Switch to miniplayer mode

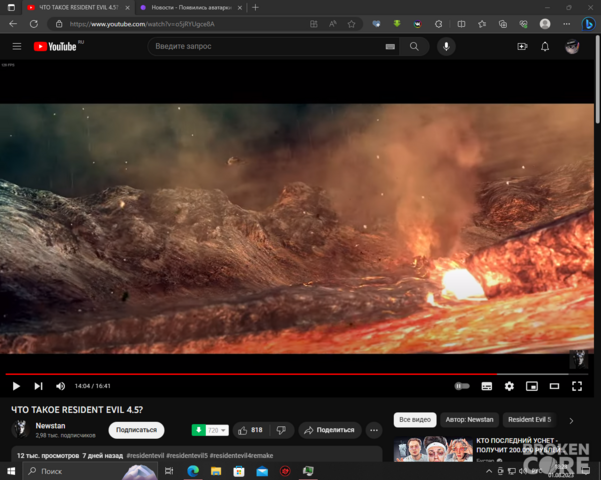click(532, 386)
